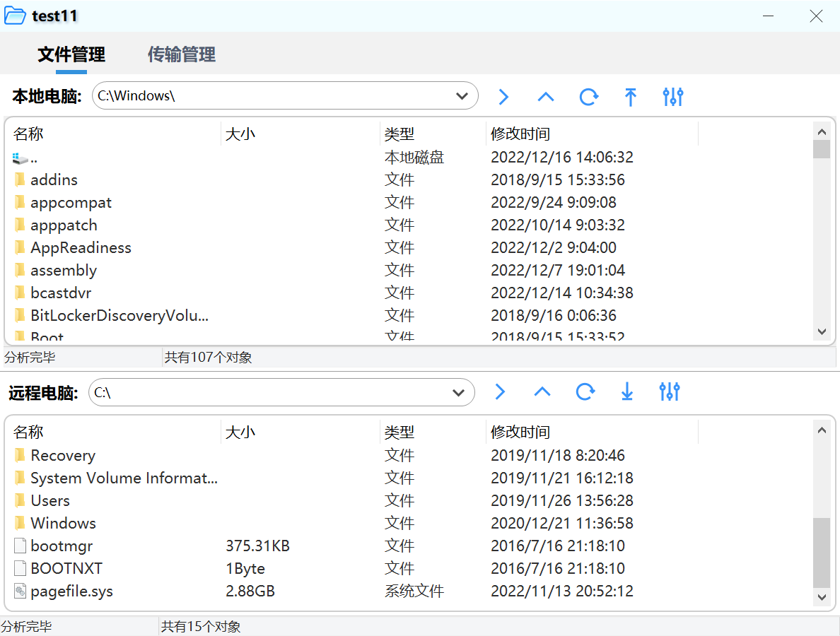The width and height of the screenshot is (840, 636).
Task: Open local panel filter settings sliders icon
Action: point(673,97)
